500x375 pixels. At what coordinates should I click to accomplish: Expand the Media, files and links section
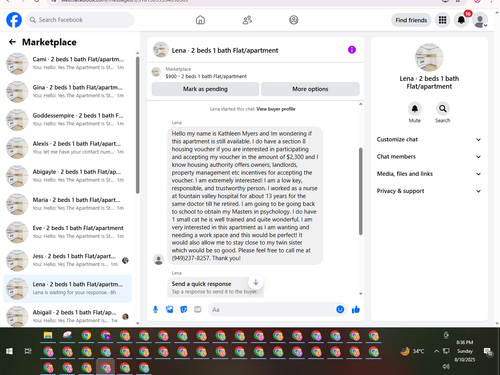coord(429,174)
